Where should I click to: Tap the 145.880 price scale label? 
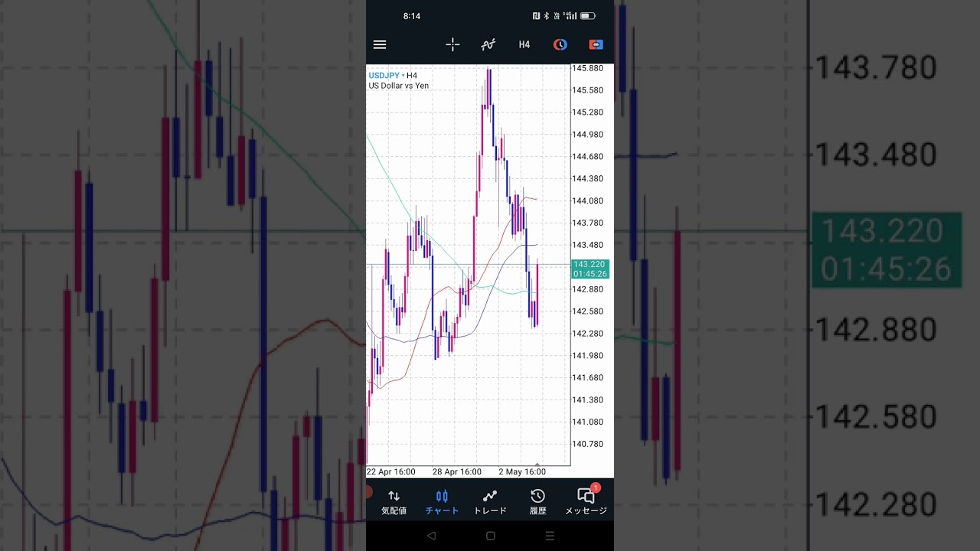(x=587, y=68)
